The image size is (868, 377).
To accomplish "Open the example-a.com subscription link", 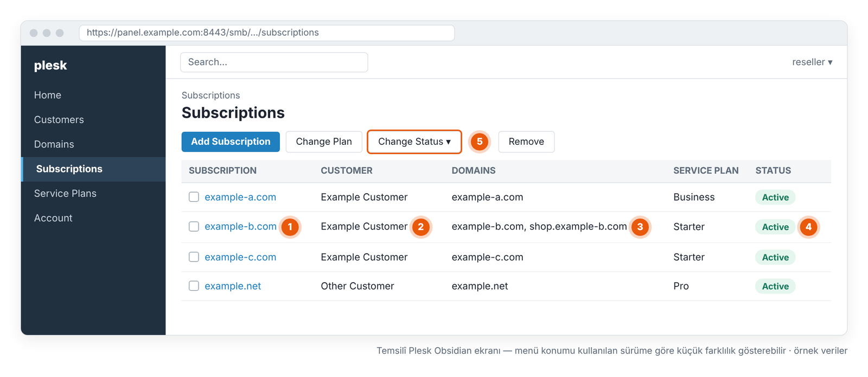I will [x=240, y=197].
